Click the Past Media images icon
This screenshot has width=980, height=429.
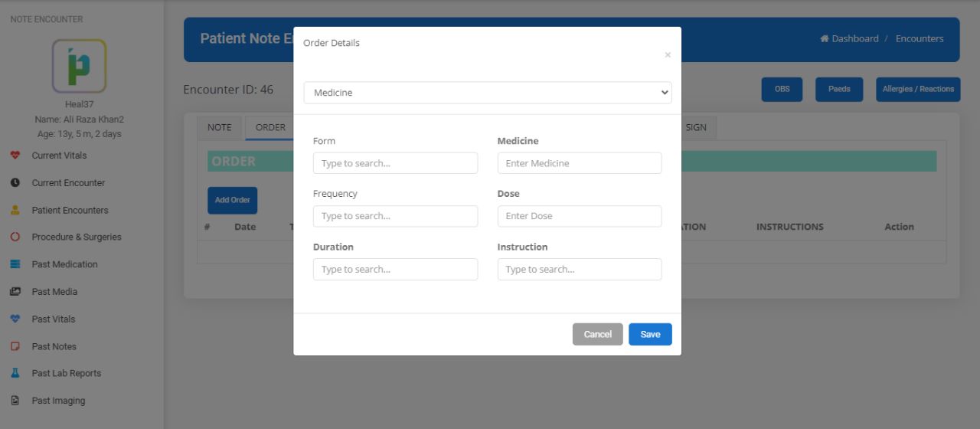(15, 292)
